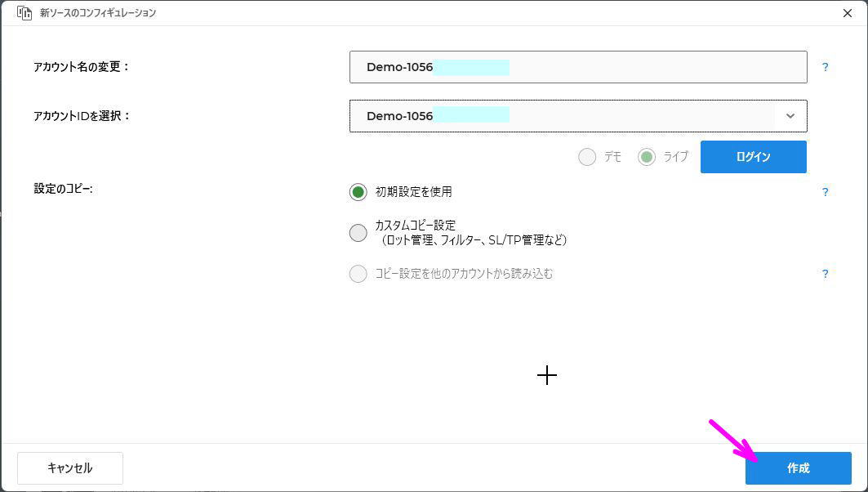Viewport: 868px width, 492px height.
Task: Click キャンセル to dismiss the dialog
Action: coord(69,467)
